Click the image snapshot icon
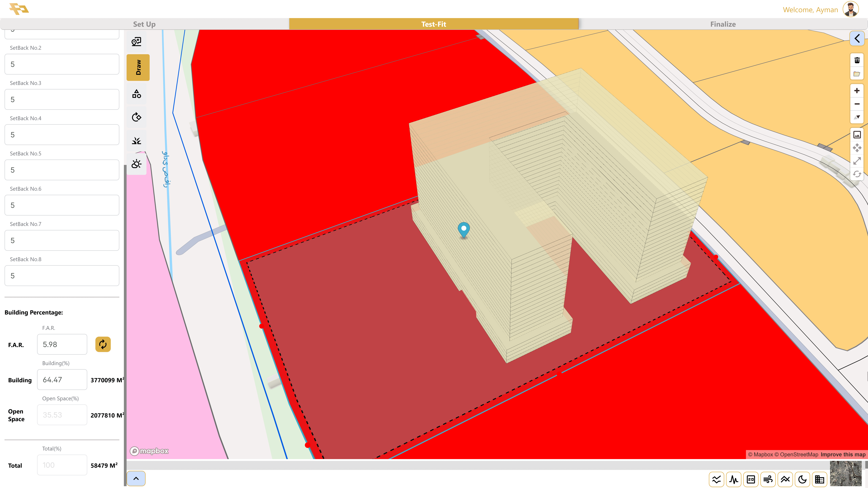This screenshot has width=868, height=488. point(857,135)
